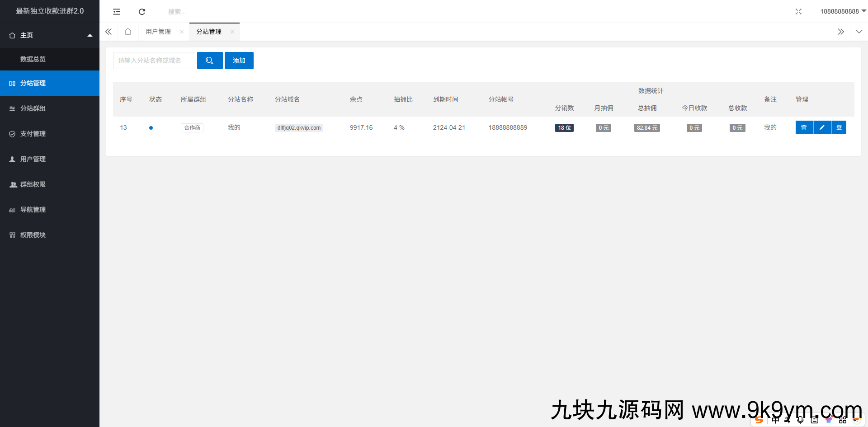This screenshot has width=868, height=427.
Task: Open 群组权限 in the sidebar
Action: (x=33, y=184)
